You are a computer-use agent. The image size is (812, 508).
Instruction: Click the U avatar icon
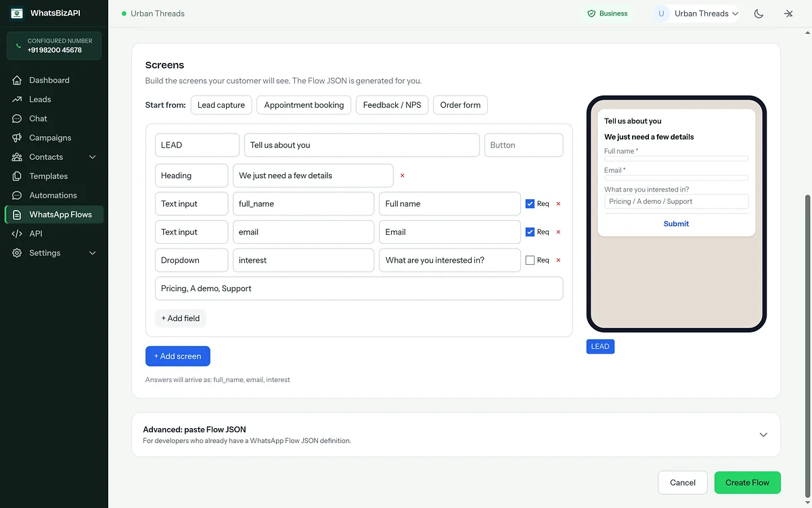click(x=661, y=14)
